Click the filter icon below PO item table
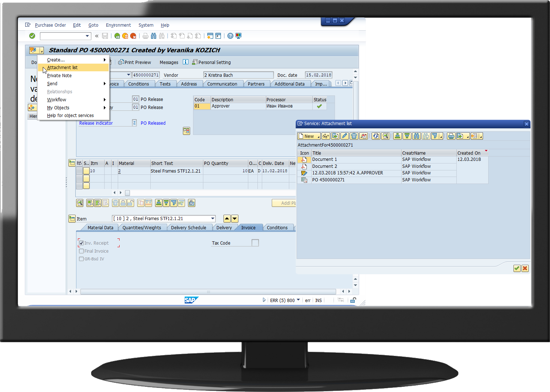 click(174, 203)
